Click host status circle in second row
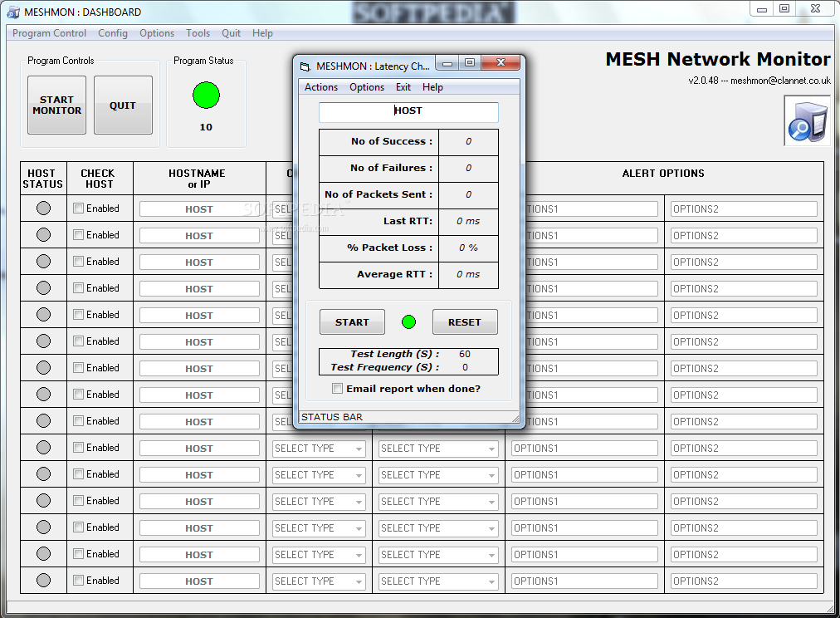The image size is (840, 618). click(43, 235)
